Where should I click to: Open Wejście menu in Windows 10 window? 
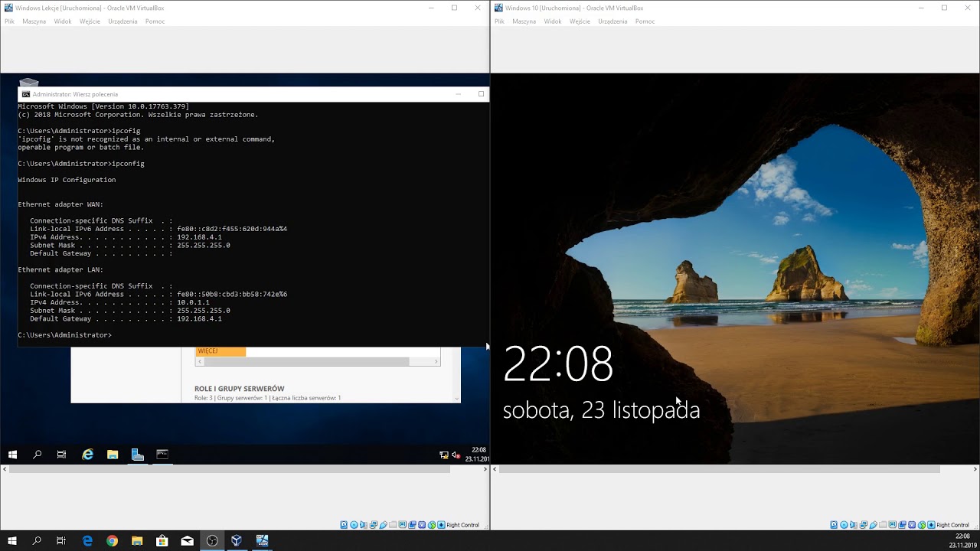coord(580,21)
